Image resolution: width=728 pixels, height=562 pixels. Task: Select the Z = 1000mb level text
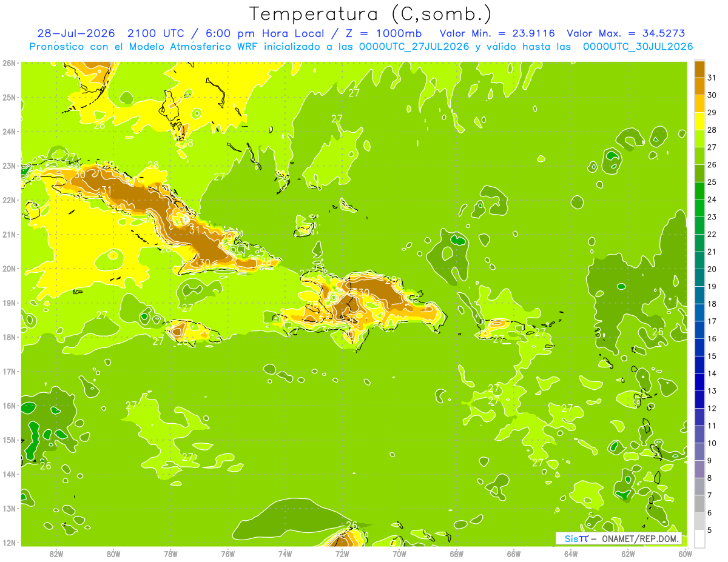point(383,33)
